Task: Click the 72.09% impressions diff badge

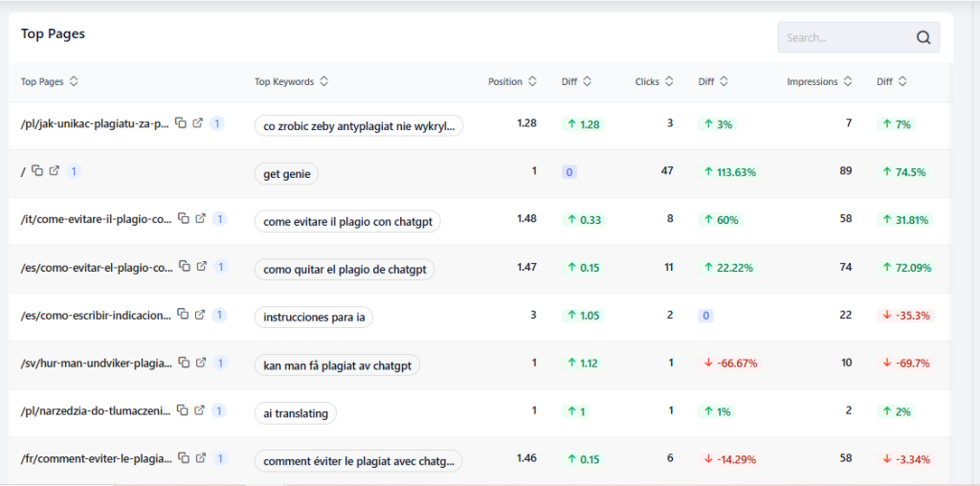Action: click(x=905, y=267)
